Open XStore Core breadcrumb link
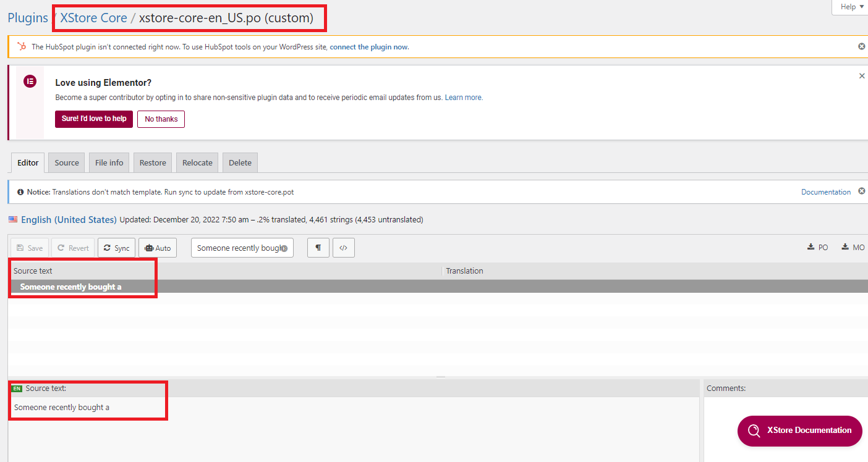Image resolution: width=868 pixels, height=462 pixels. (x=93, y=18)
